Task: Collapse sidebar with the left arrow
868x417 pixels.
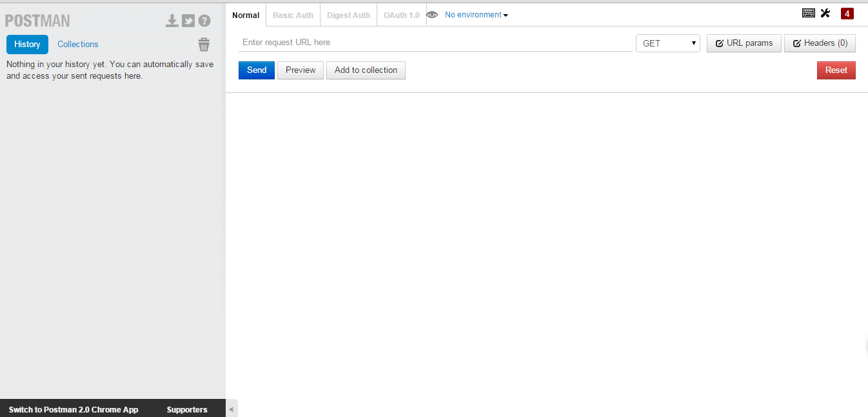Action: 232,409
